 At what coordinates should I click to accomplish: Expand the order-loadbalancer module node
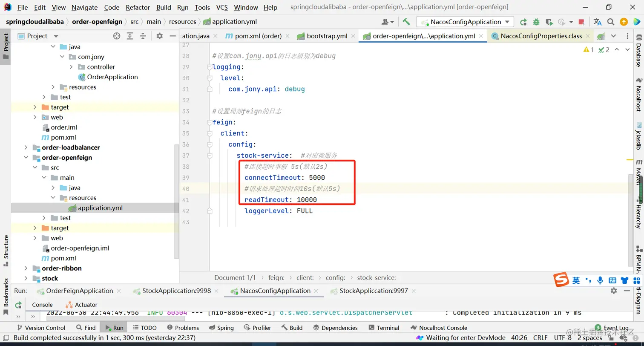click(26, 147)
